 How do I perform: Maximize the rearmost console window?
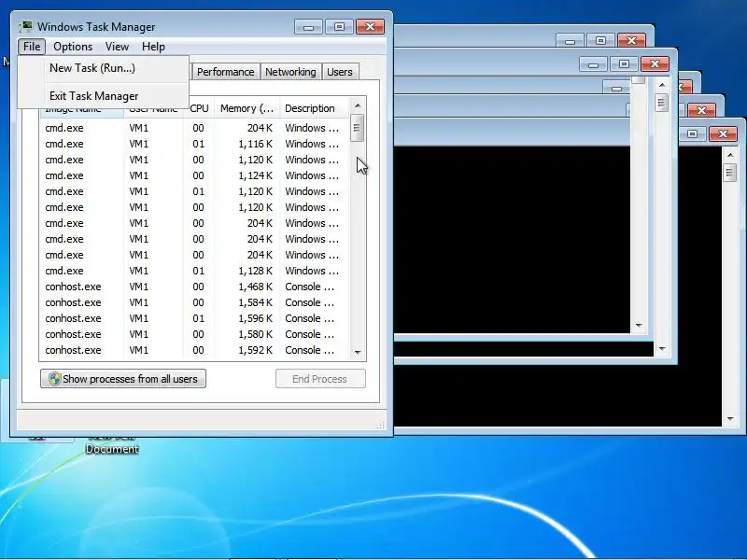coord(600,40)
